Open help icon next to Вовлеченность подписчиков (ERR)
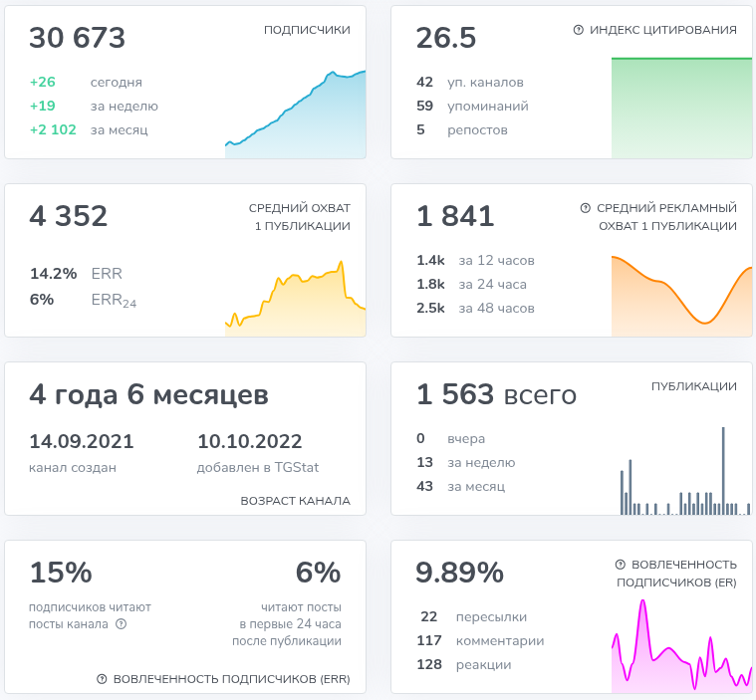The height and width of the screenshot is (700, 756). (102, 679)
